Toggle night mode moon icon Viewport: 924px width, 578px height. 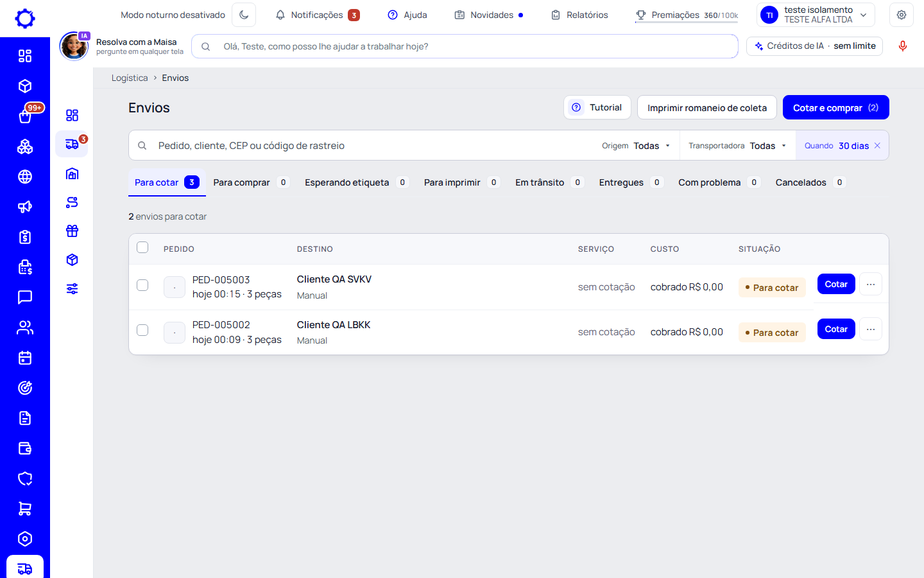click(244, 15)
